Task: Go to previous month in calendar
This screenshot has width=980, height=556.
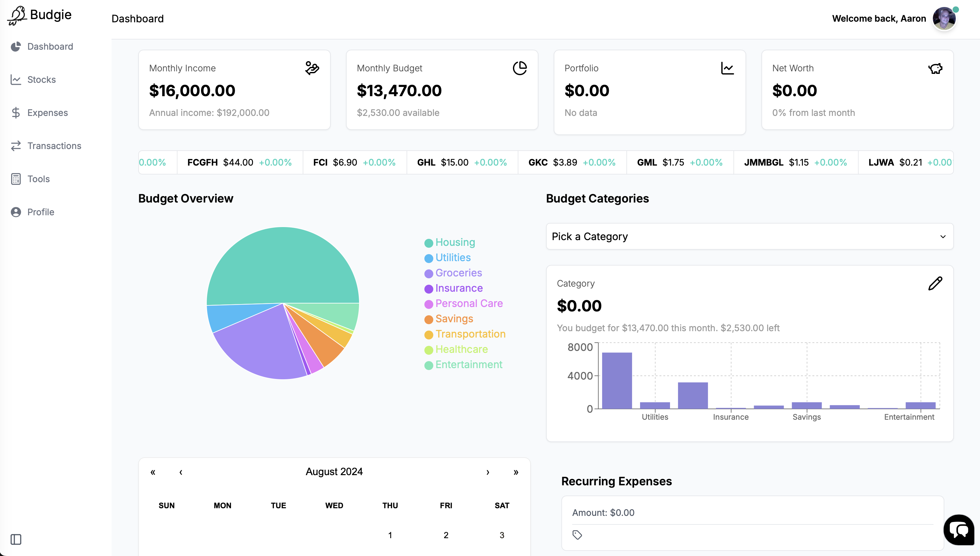Action: tap(181, 472)
